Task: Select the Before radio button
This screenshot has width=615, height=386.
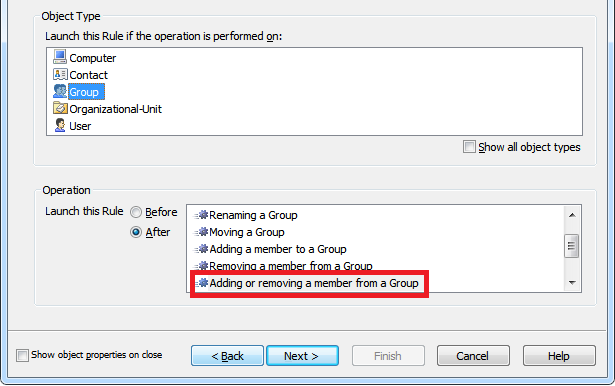Action: pyautogui.click(x=136, y=212)
